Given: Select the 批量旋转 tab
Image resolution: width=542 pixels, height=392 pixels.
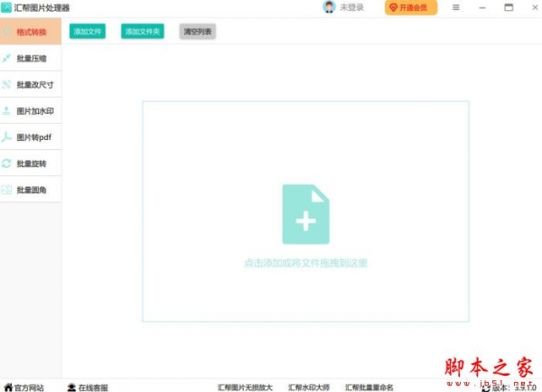Looking at the screenshot, I should (x=31, y=163).
